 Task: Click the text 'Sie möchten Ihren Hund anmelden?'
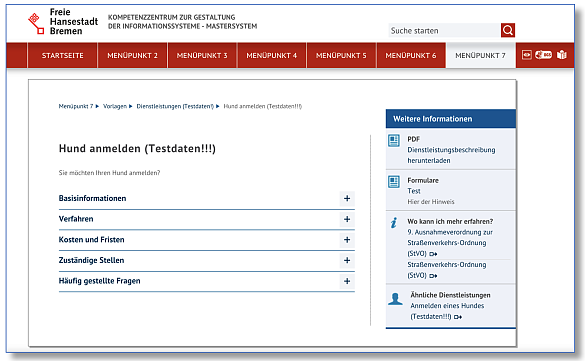click(109, 173)
